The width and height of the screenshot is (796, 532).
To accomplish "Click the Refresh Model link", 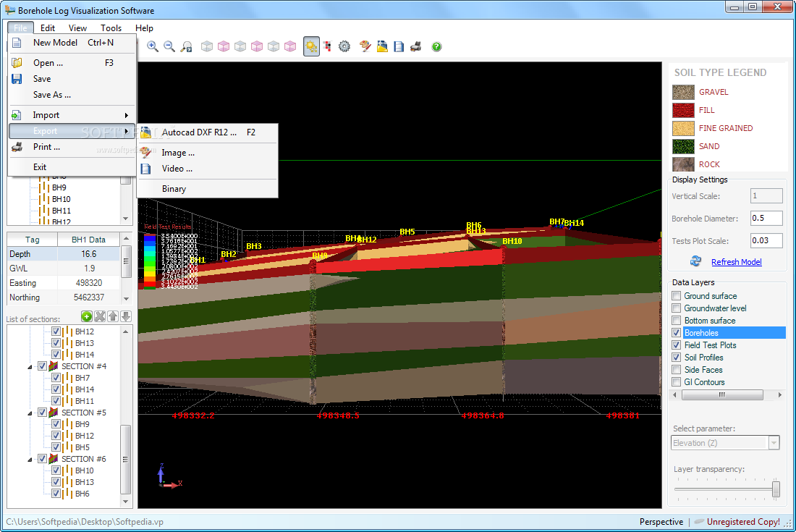I will click(736, 262).
